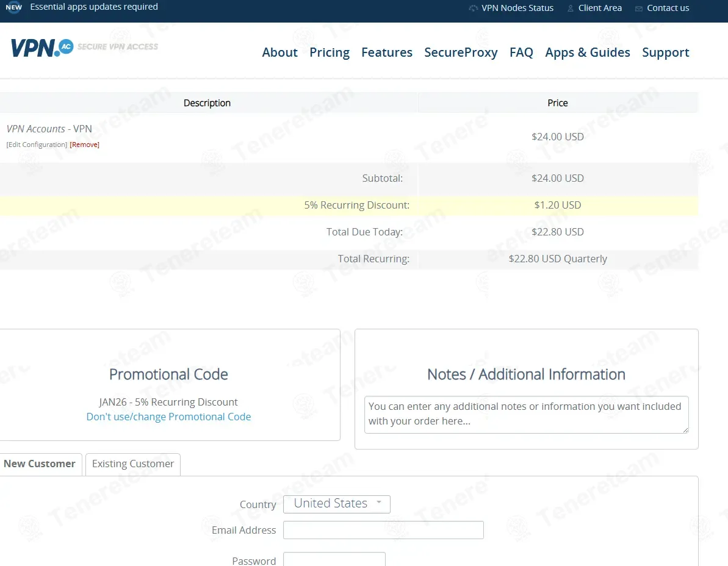Go to Client Area

point(600,8)
